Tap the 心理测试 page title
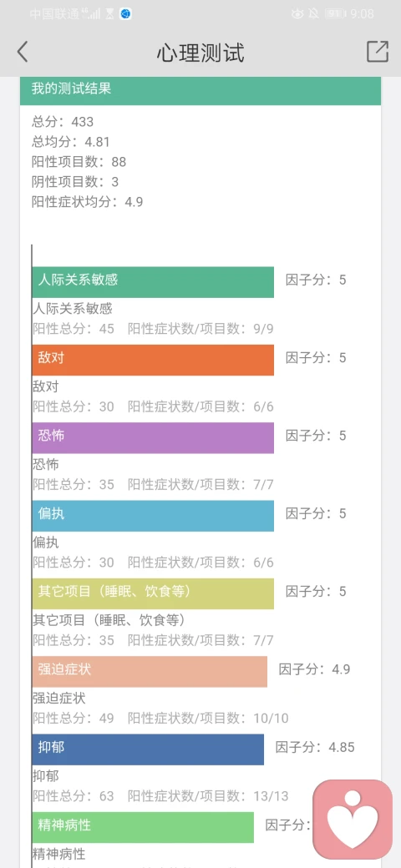The image size is (401, 868). click(x=200, y=53)
